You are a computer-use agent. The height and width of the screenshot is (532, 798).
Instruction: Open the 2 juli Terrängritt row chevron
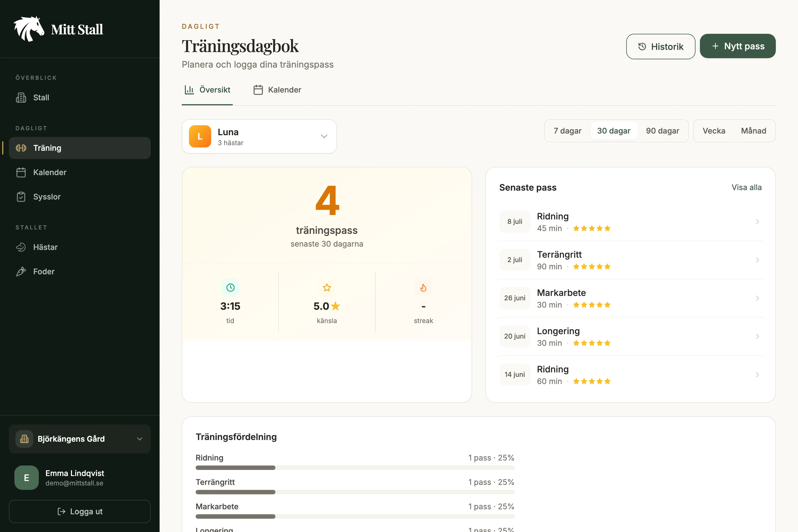[x=757, y=260]
